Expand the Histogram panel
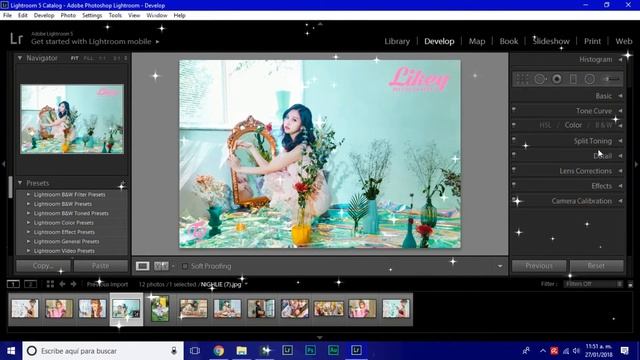The width and height of the screenshot is (640, 360). (620, 60)
